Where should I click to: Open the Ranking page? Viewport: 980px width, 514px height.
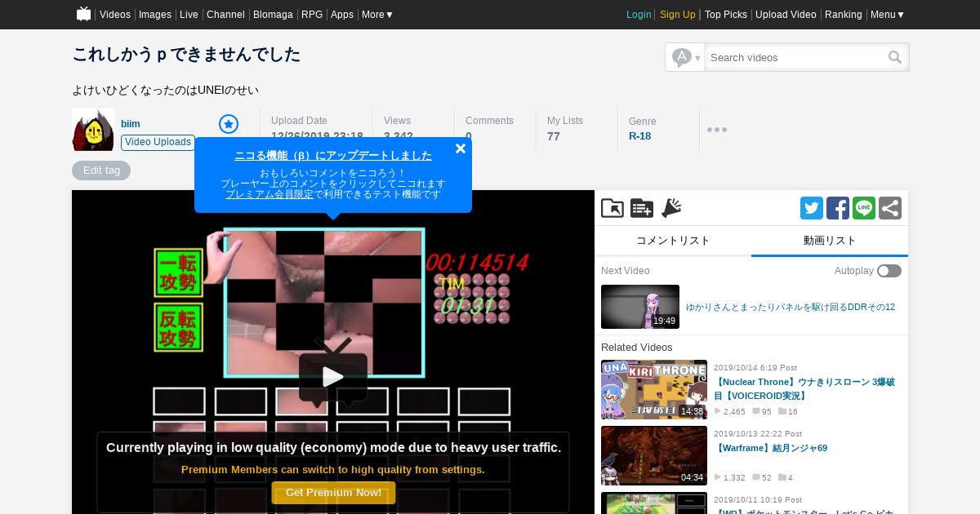(844, 15)
